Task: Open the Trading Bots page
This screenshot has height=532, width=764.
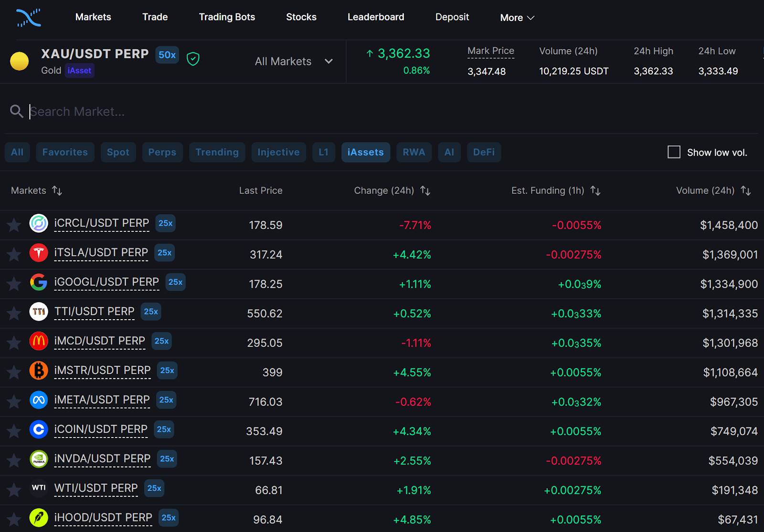Action: [x=227, y=17]
